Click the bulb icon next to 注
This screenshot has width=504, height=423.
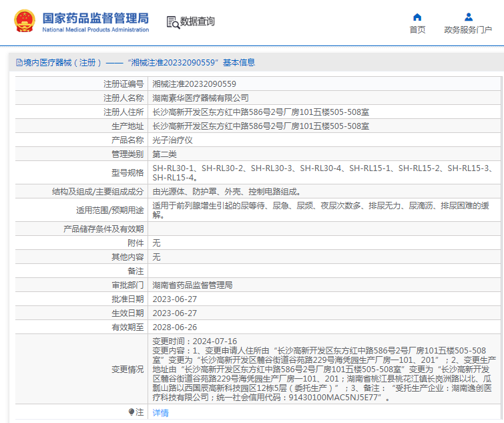click(x=131, y=412)
